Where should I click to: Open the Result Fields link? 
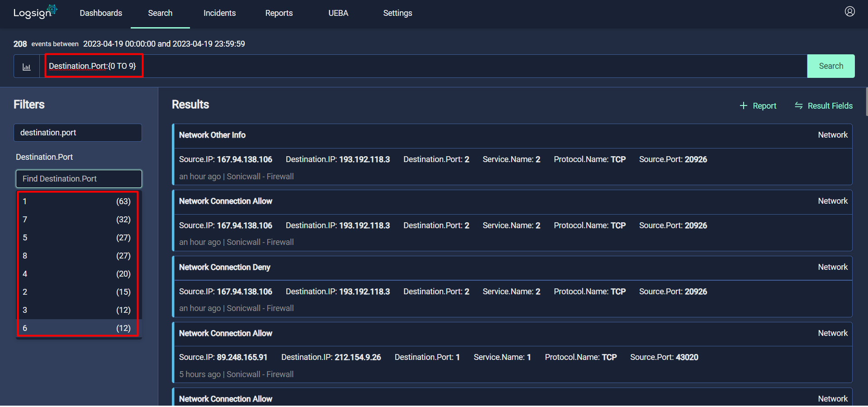coord(830,106)
